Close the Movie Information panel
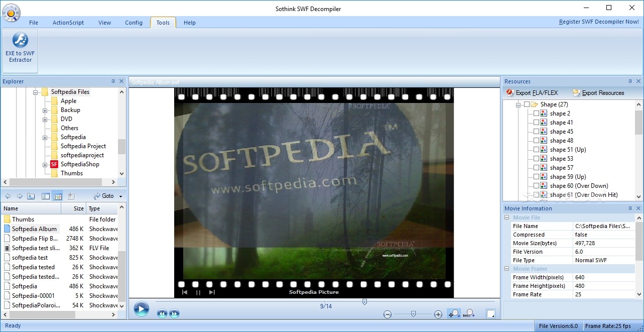This screenshot has height=332, width=644. pos(638,208)
